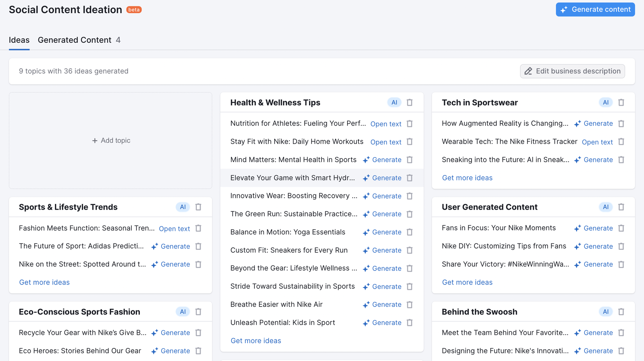Delete the Behind the Swoosh topic trash icon

[621, 312]
